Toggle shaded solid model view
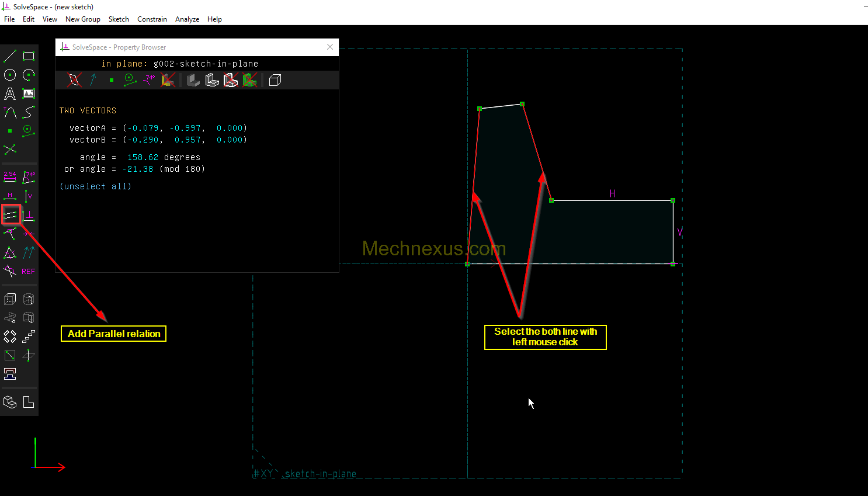This screenshot has width=868, height=496. (193, 80)
